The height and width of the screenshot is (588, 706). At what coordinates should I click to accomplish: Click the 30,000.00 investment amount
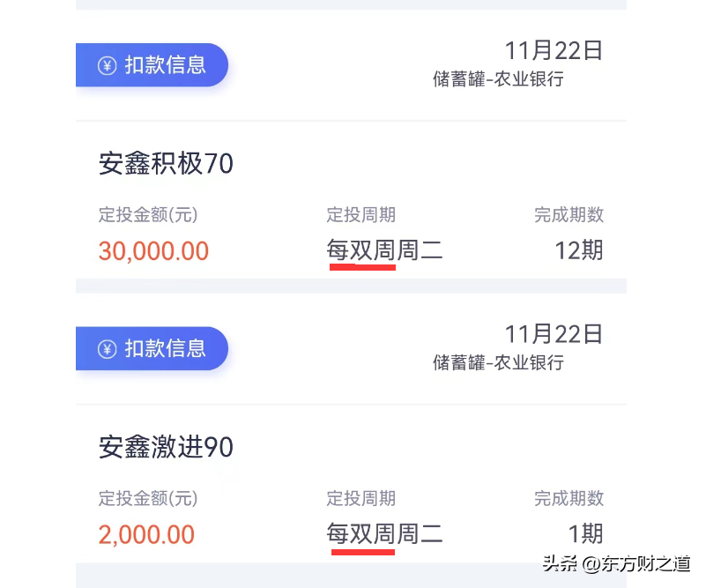click(153, 251)
